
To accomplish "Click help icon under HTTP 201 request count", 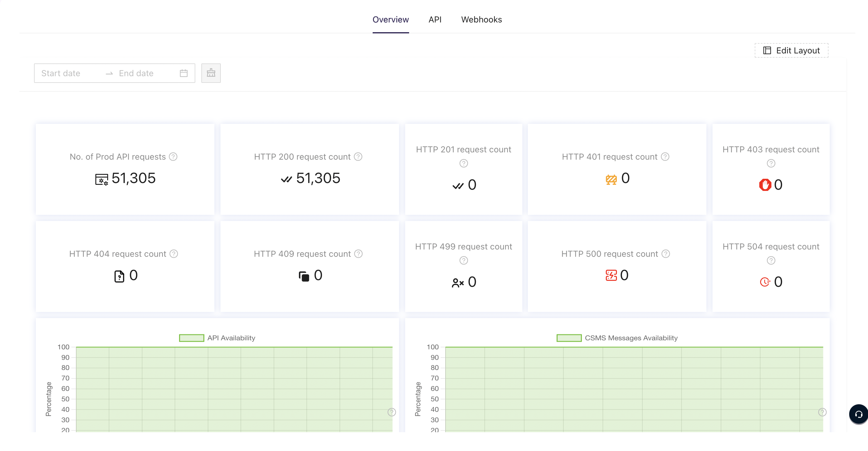I will click(x=463, y=163).
